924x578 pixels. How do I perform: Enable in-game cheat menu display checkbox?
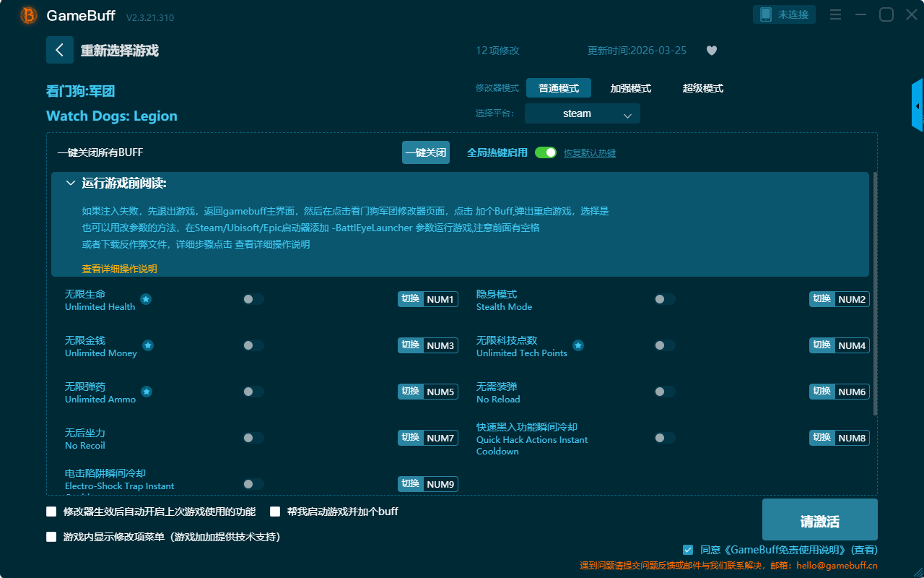point(51,537)
